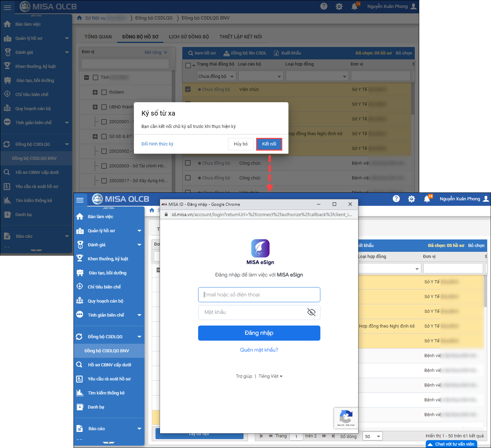Switch to TỔNG QUAN tab
This screenshot has width=491, height=448.
pyautogui.click(x=98, y=37)
